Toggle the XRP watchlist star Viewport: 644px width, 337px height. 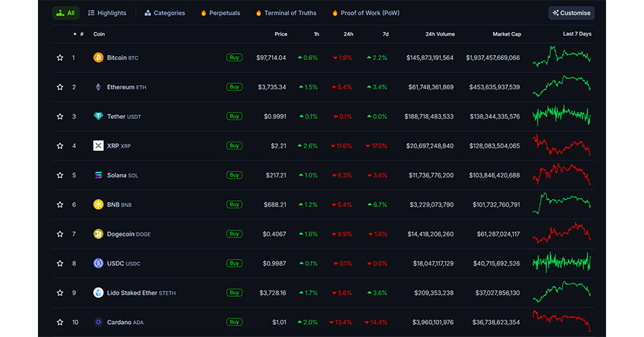tap(60, 146)
